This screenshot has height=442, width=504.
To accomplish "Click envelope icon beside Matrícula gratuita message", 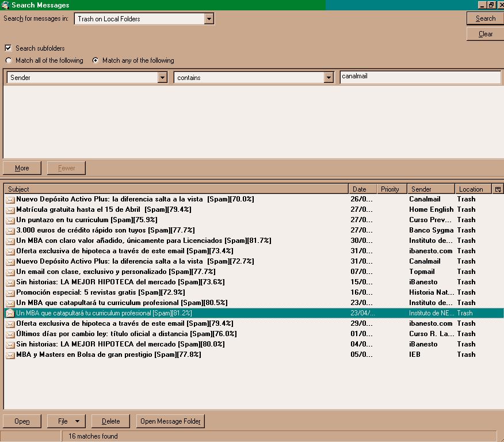I will point(10,210).
